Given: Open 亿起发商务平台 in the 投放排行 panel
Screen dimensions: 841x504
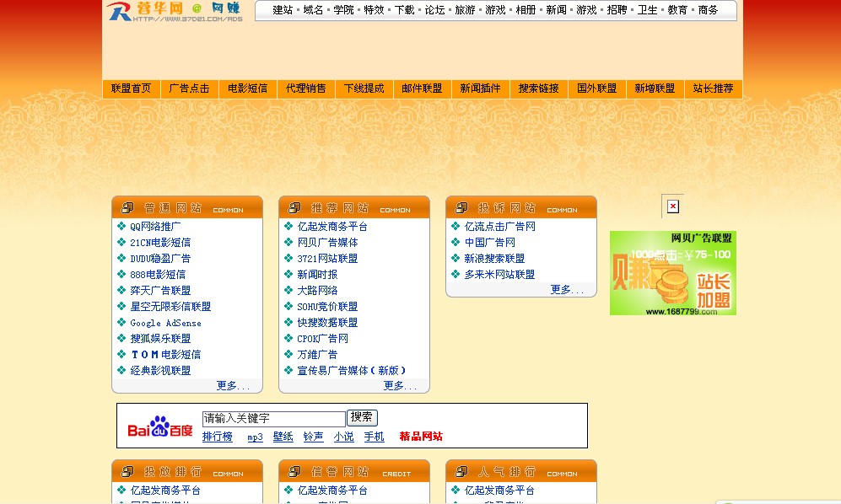Looking at the screenshot, I should click(x=165, y=490).
